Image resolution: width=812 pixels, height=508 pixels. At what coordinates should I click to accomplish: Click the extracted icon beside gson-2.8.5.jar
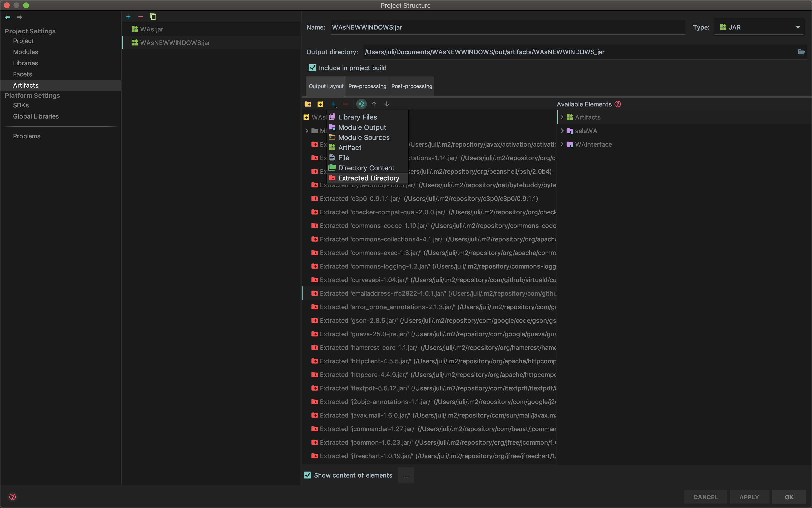314,321
